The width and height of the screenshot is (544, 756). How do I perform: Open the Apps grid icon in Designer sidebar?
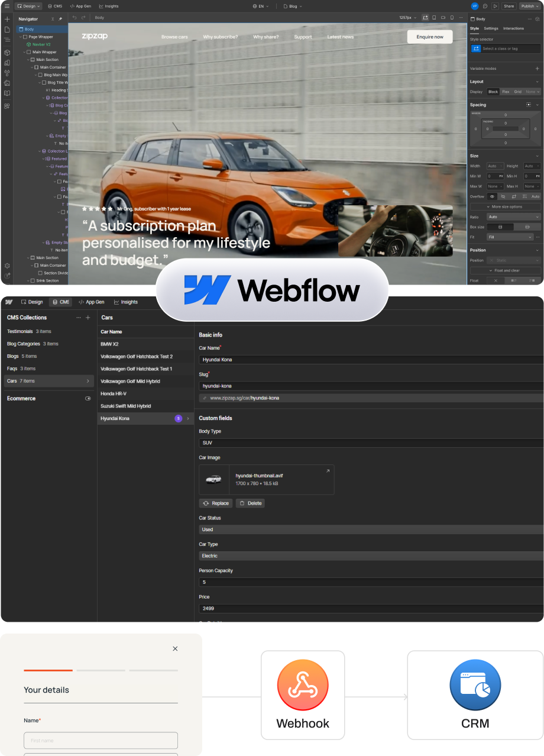pos(7,106)
